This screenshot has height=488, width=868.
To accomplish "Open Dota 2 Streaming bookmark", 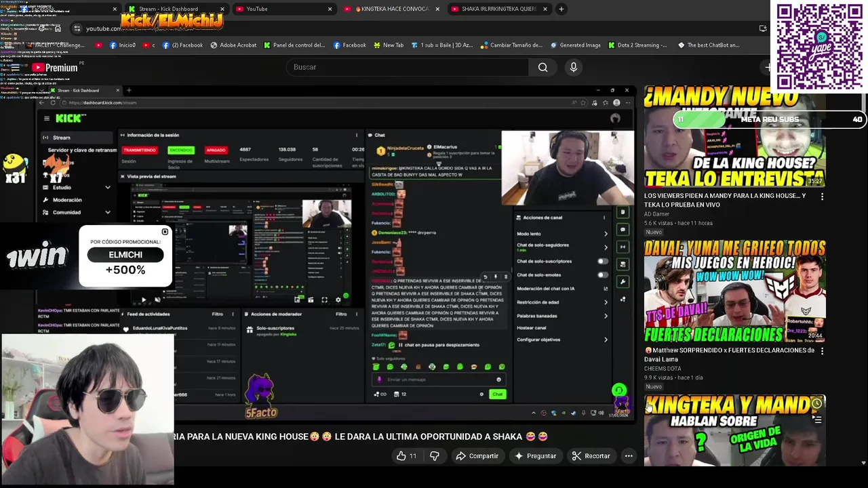I will point(638,45).
